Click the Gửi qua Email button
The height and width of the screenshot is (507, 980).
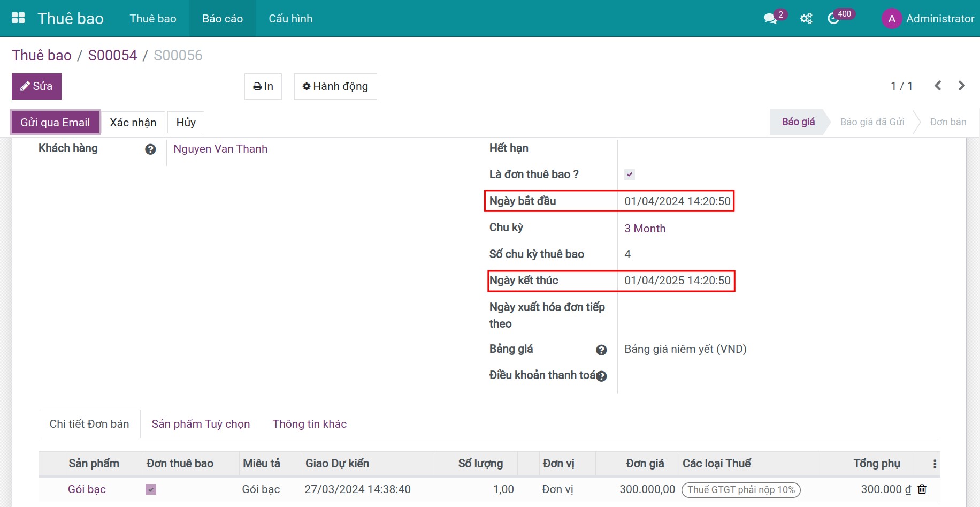point(55,123)
